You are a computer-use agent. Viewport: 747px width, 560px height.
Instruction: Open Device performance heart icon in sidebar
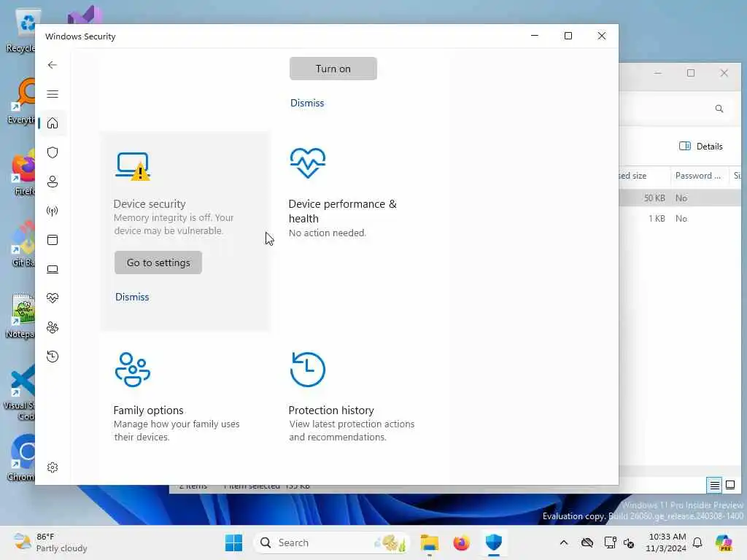[53, 298]
